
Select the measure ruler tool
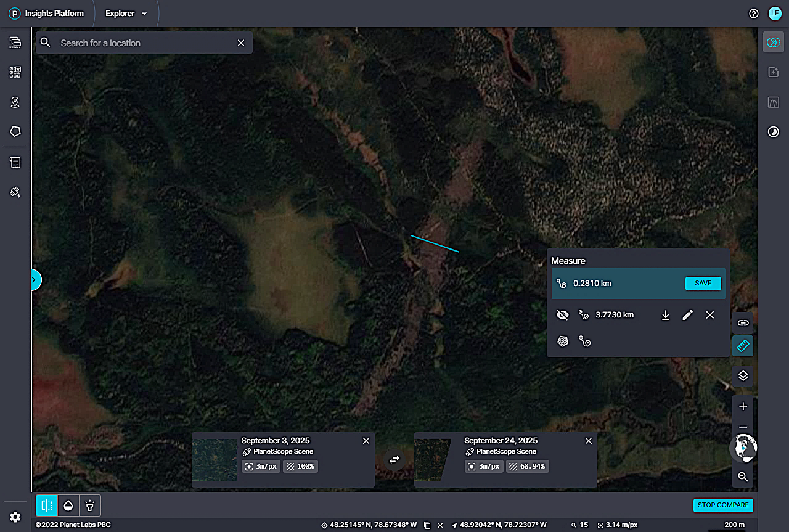click(x=743, y=346)
